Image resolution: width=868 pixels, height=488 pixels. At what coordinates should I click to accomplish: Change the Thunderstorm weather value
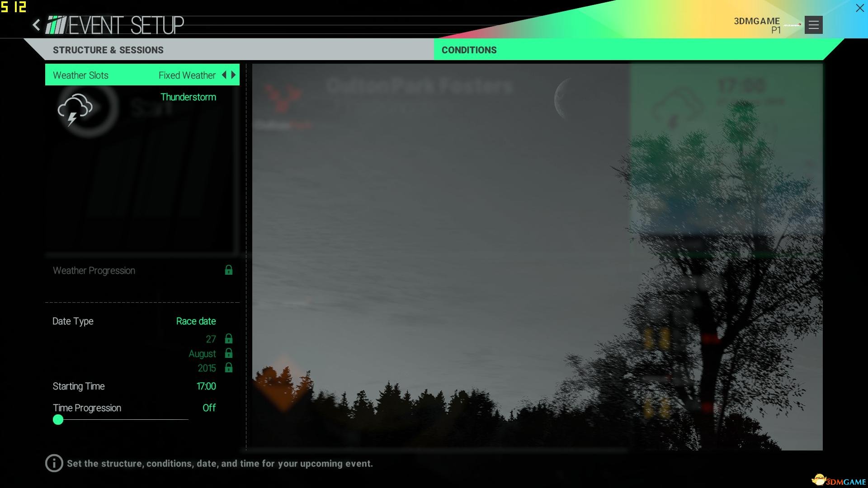pyautogui.click(x=188, y=97)
